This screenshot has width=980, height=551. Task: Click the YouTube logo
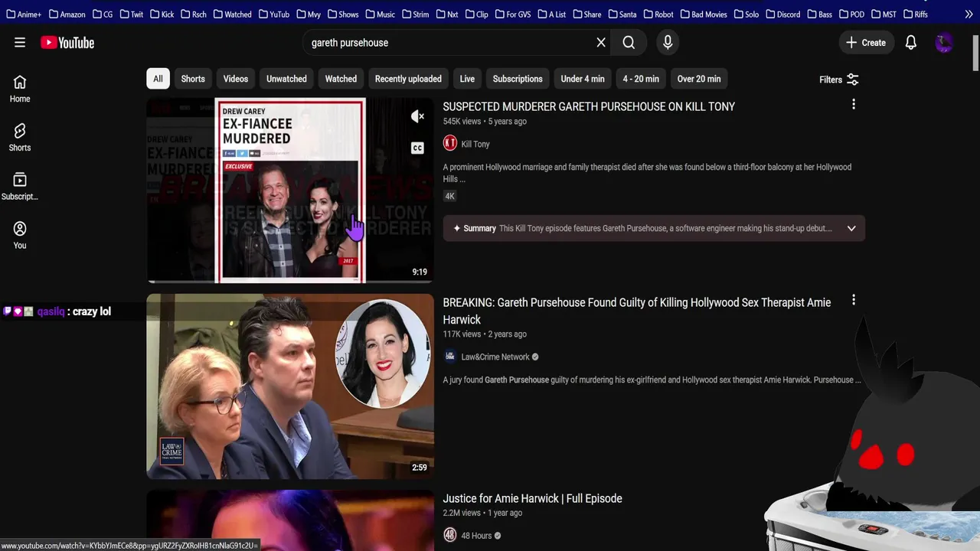[67, 43]
